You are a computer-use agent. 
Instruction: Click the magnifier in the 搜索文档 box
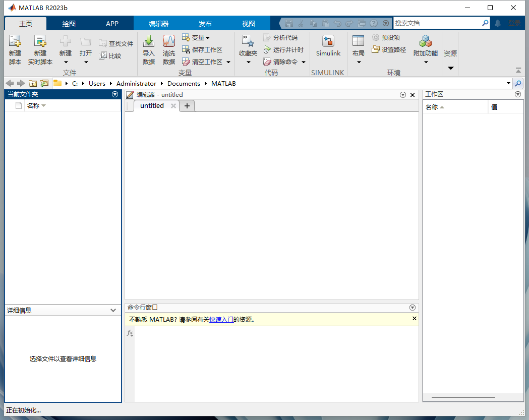(485, 23)
